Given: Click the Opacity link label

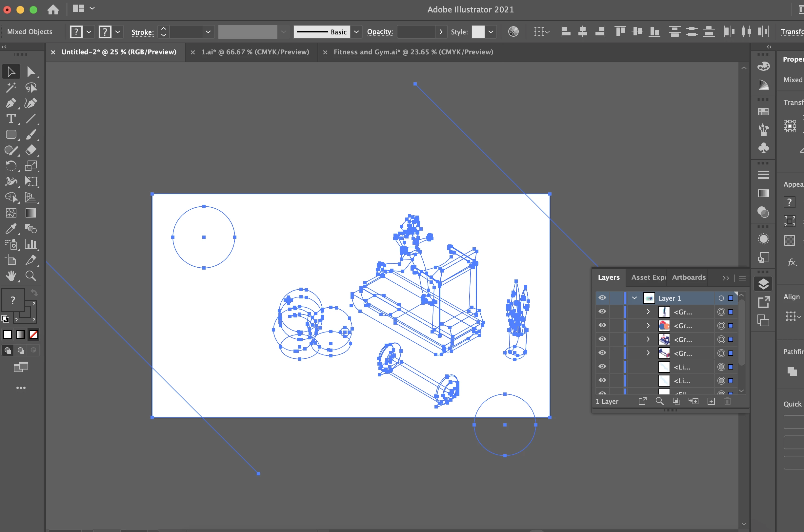Looking at the screenshot, I should [380, 32].
